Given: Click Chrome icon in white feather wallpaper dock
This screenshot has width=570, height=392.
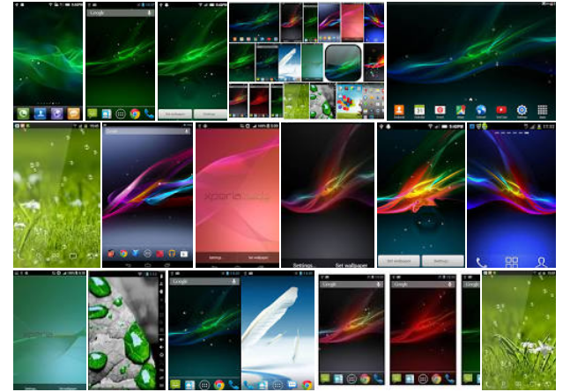Looking at the screenshot, I should coord(307,384).
